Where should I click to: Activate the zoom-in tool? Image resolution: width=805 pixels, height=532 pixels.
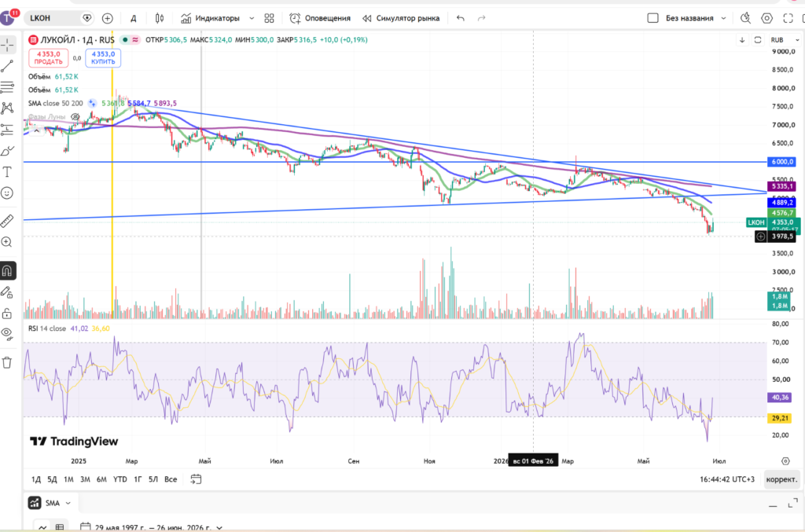coord(7,241)
